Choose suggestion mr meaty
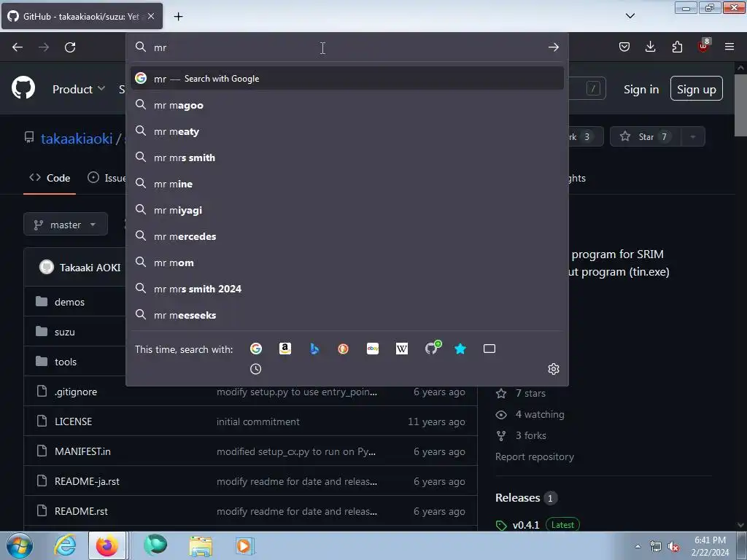Viewport: 747px width, 560px height. click(x=347, y=131)
